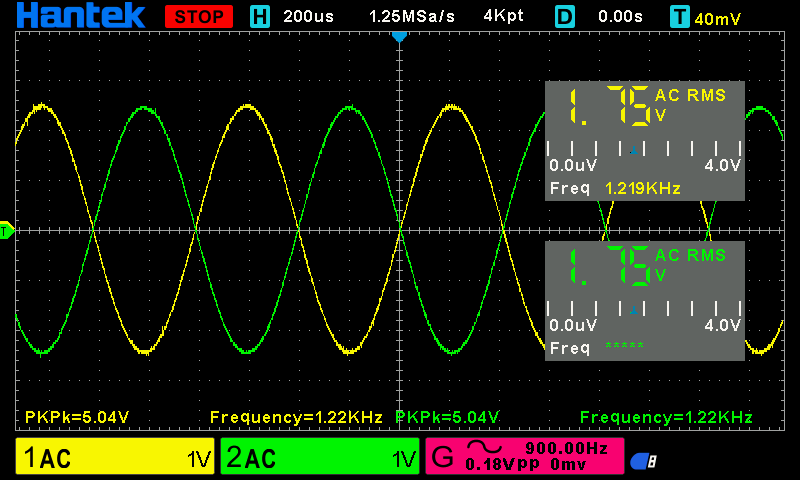Click the D delay icon
The height and width of the screenshot is (480, 800).
[565, 16]
